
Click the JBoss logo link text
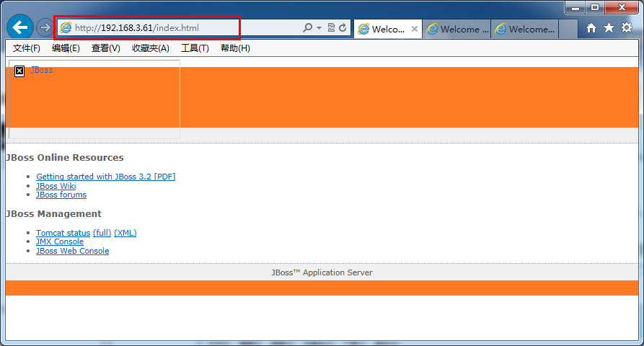[42, 70]
